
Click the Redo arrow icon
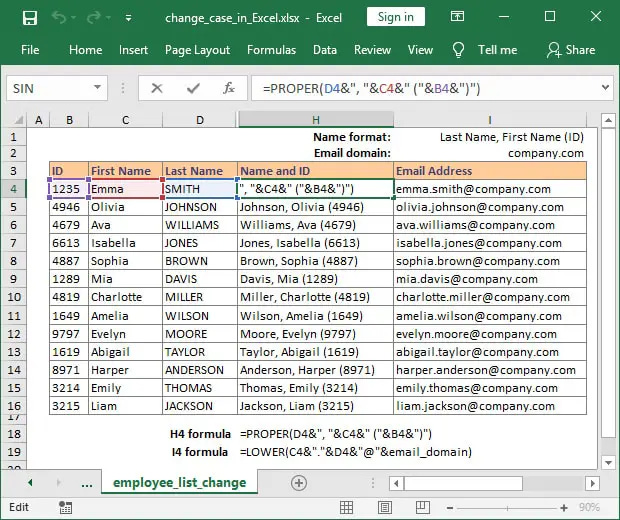click(94, 18)
